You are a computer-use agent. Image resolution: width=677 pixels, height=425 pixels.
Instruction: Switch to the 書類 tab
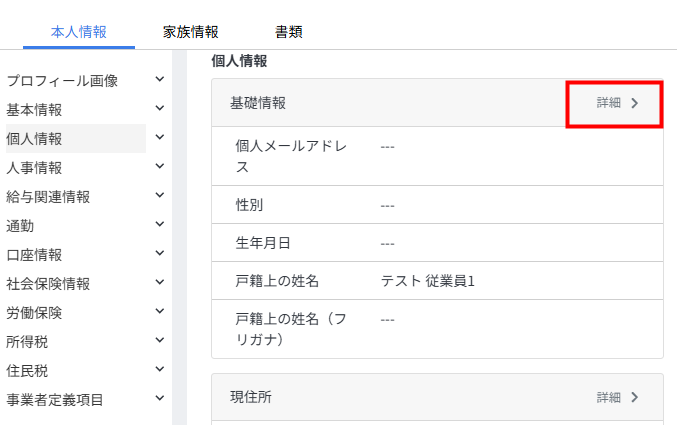pyautogui.click(x=289, y=32)
